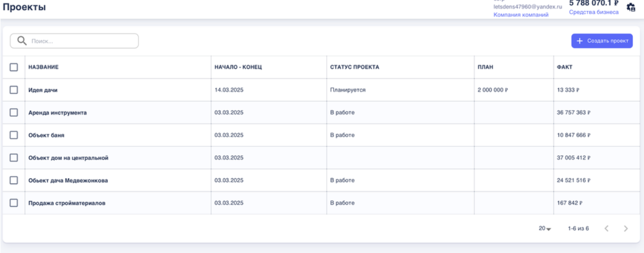Open the Обьект дача Медвежонкова project
The image size is (644, 253).
pyautogui.click(x=67, y=180)
